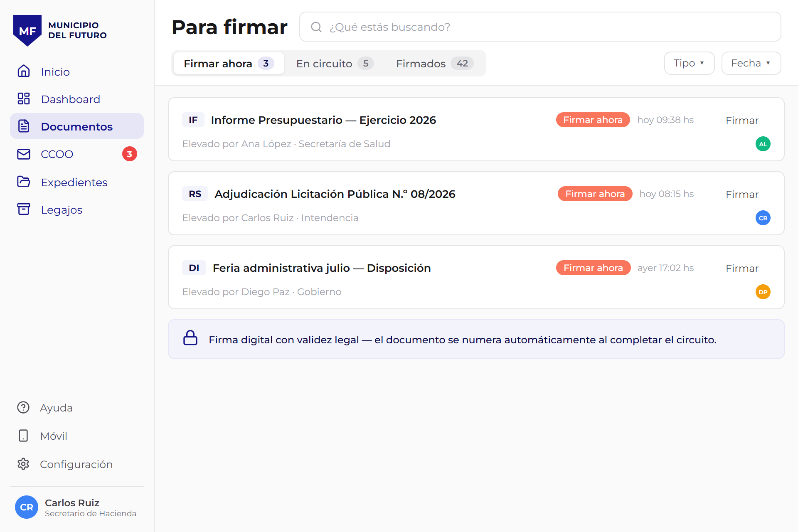The width and height of the screenshot is (798, 532).
Task: Click the Expedientes folder icon
Action: point(24,182)
